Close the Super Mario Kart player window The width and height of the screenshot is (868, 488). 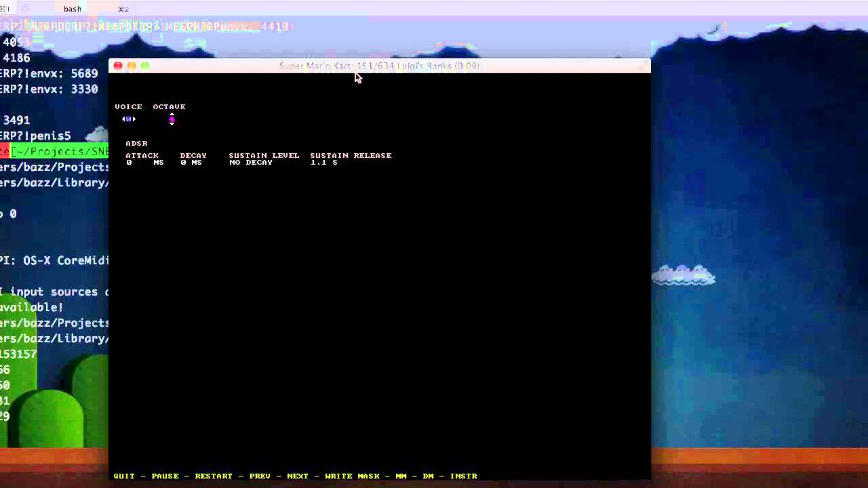[x=118, y=66]
